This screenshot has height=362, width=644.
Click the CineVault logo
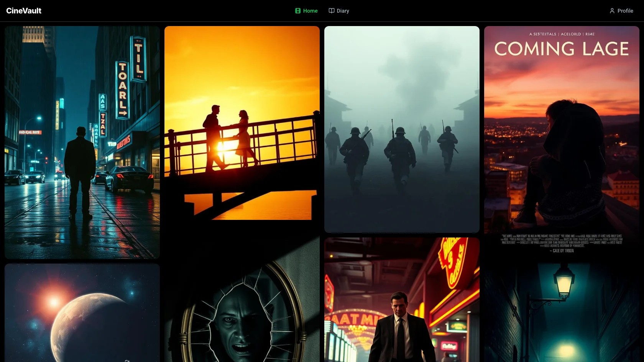click(23, 11)
